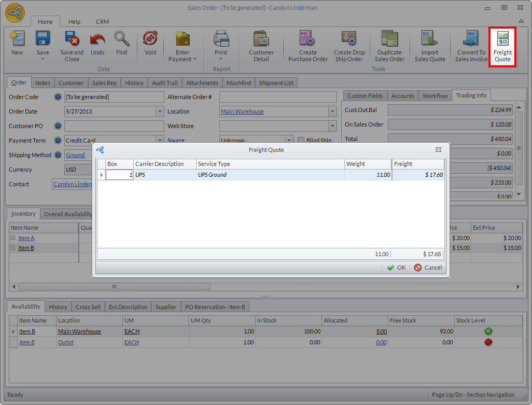This screenshot has width=532, height=405.
Task: Expand the Item B tree row
Action: 13,248
